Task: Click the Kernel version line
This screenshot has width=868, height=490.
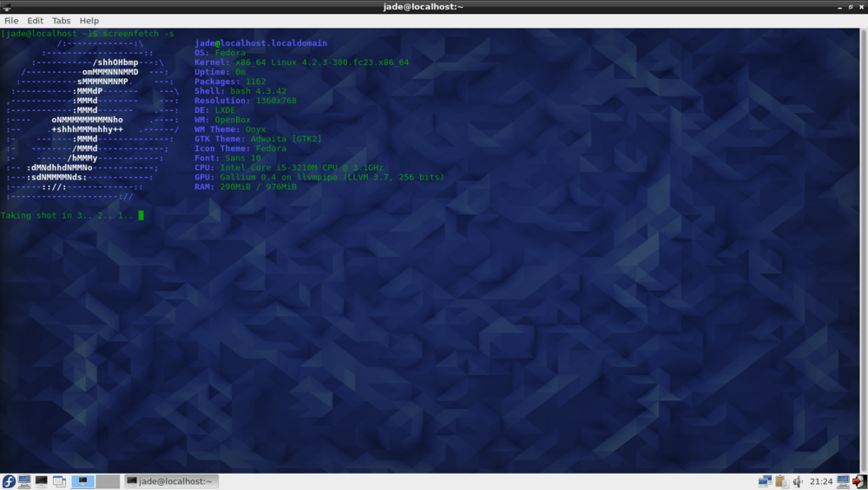Action: tap(302, 62)
